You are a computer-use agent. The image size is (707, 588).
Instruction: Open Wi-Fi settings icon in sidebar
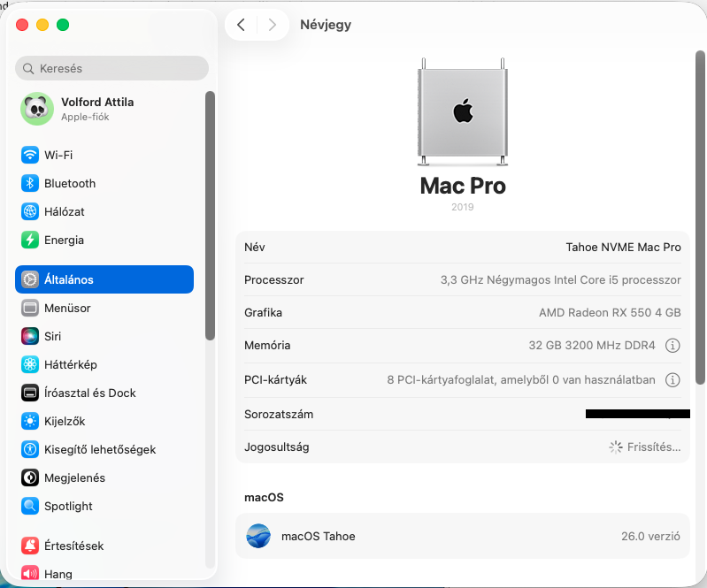point(30,155)
